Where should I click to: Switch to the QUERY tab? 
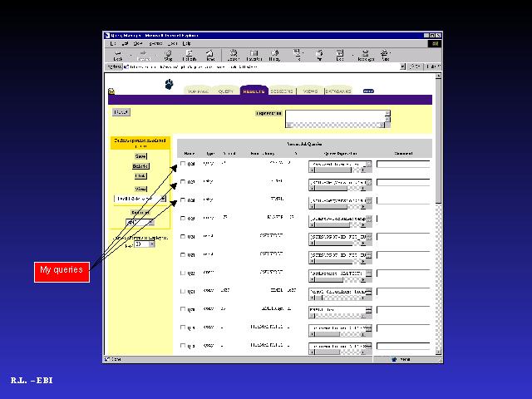[x=225, y=91]
